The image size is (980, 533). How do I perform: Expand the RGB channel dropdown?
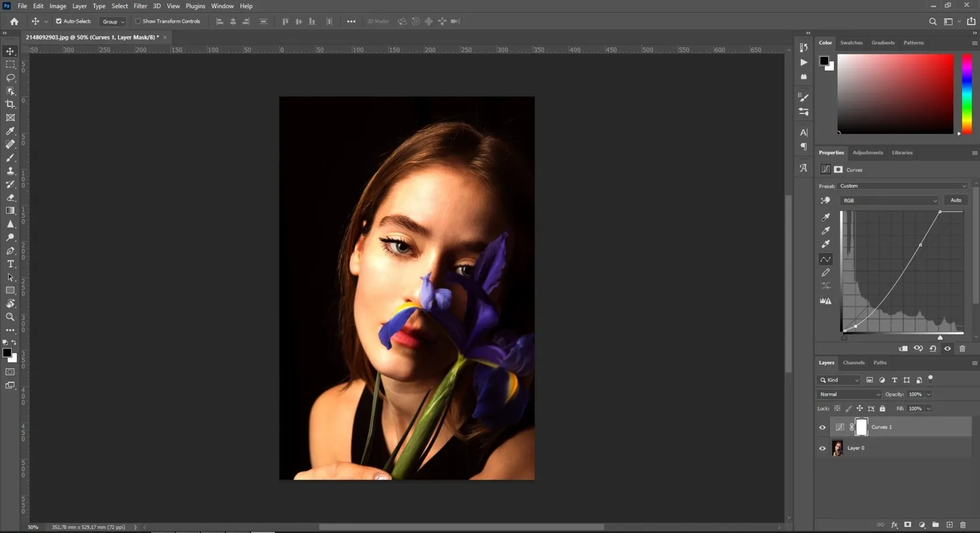(889, 200)
